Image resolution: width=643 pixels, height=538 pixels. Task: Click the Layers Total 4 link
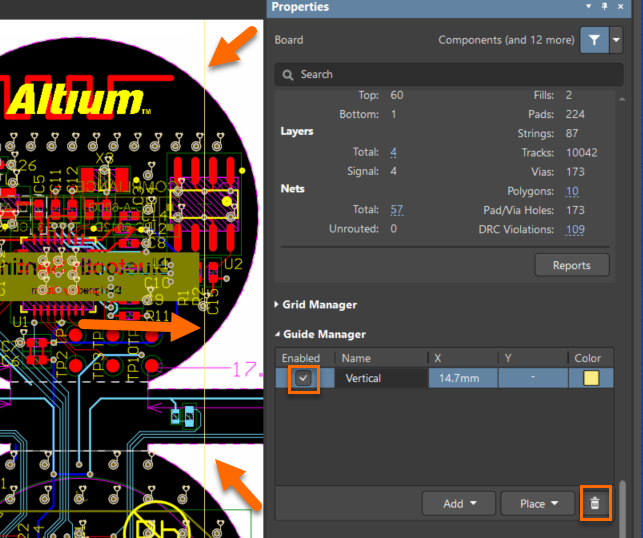coord(393,152)
